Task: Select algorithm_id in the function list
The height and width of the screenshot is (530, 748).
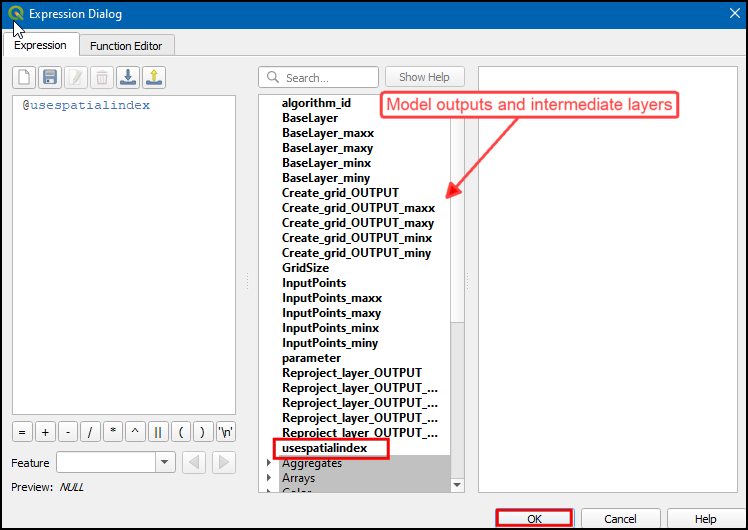Action: click(316, 103)
